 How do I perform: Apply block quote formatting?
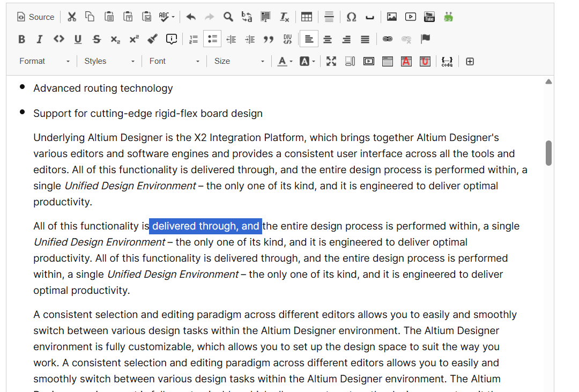[x=269, y=39]
